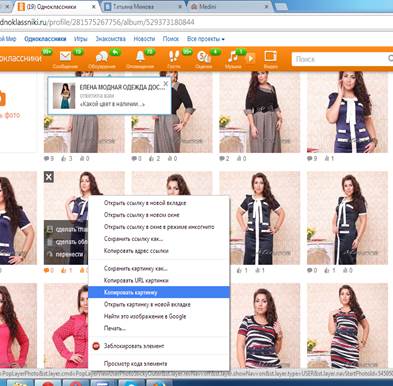Click the thumbs-up icon with count 2 under second top-row photo
This screenshot has height=386, width=393.
(152, 159)
